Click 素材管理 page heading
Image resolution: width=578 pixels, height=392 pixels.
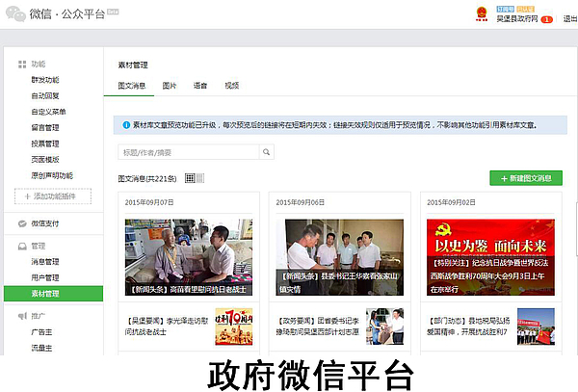pos(133,65)
